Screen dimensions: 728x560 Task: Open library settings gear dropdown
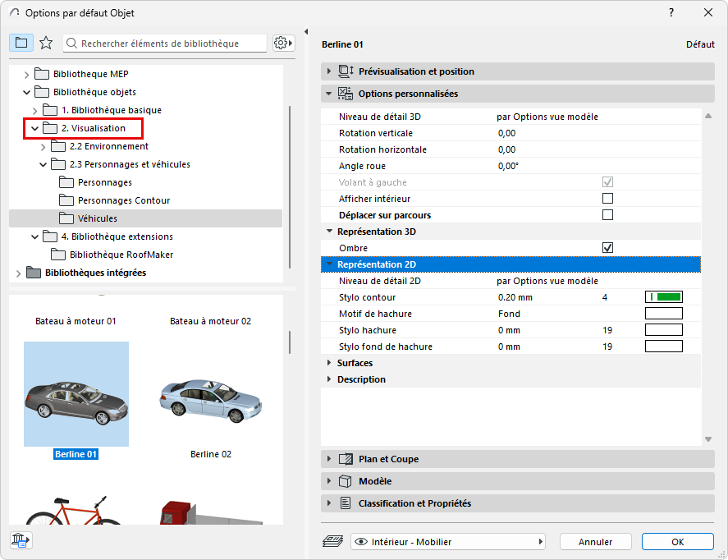(283, 43)
